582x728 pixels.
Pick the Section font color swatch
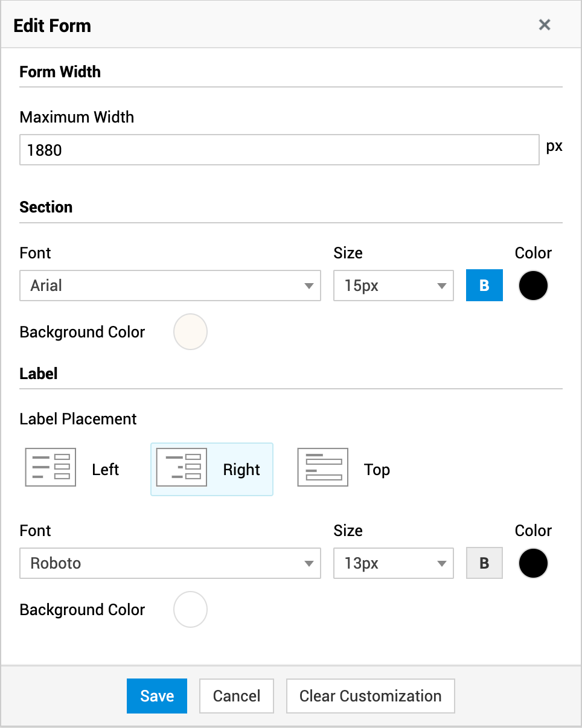pos(533,286)
